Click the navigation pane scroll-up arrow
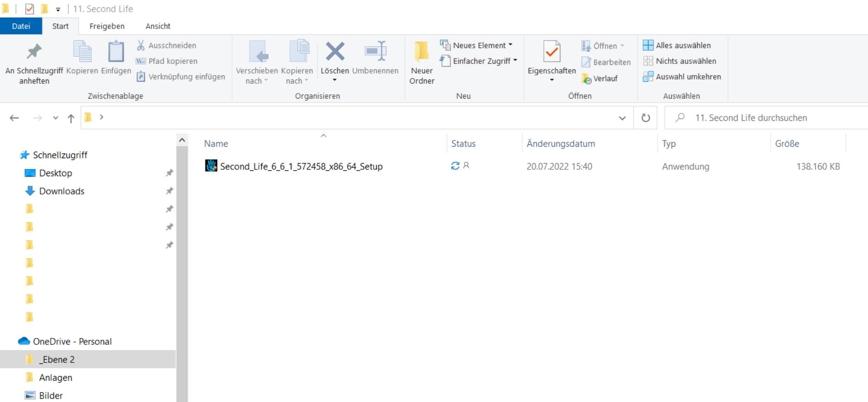This screenshot has width=868, height=402. 182,140
